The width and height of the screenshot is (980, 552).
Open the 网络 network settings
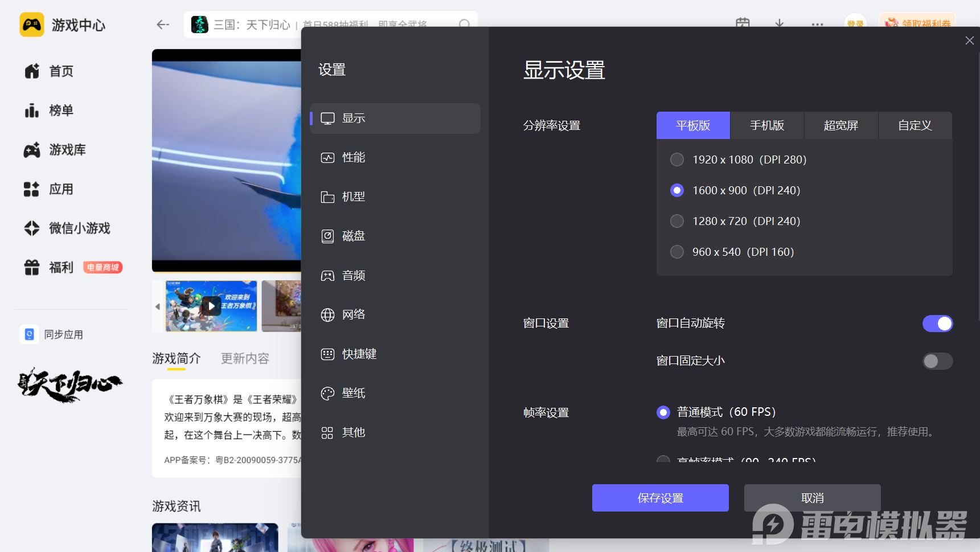click(x=353, y=315)
